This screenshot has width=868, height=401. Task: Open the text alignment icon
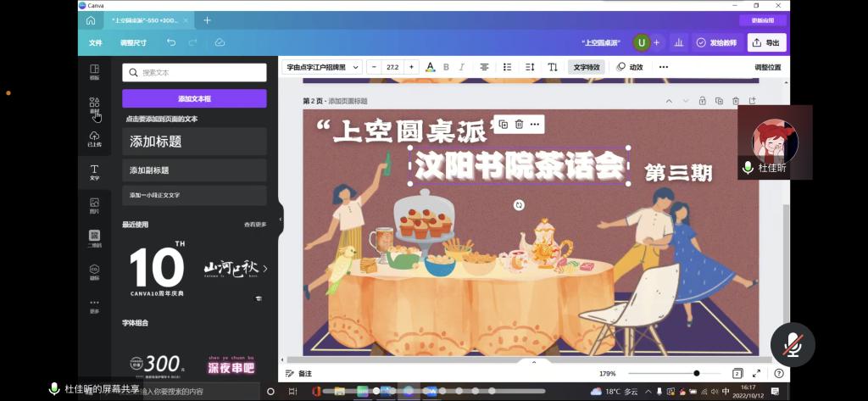[484, 67]
